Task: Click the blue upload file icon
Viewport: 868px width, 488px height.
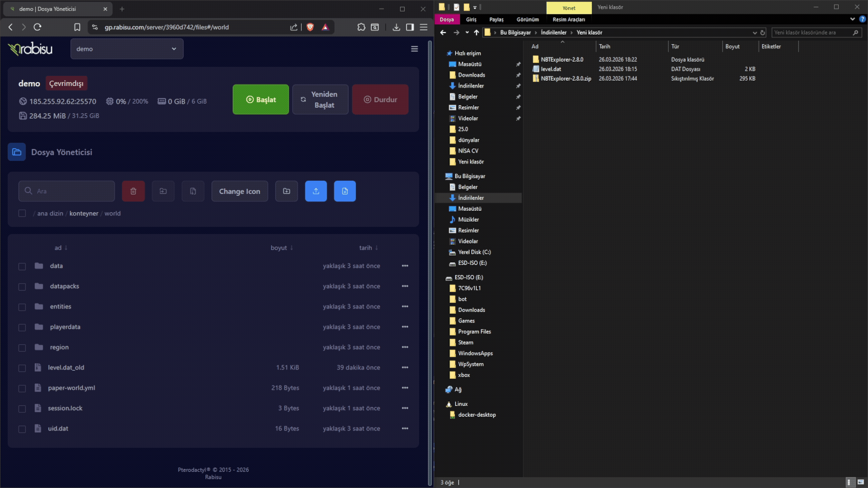Action: pos(316,191)
